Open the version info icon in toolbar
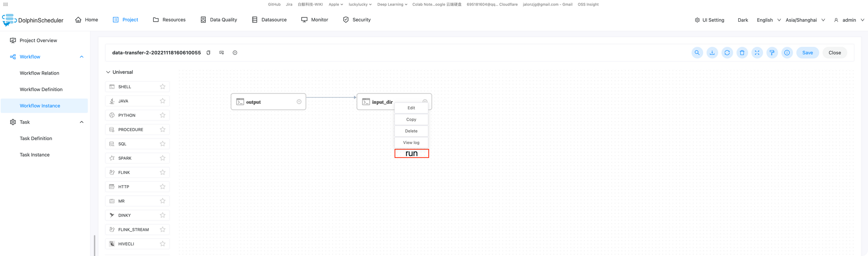 (787, 53)
